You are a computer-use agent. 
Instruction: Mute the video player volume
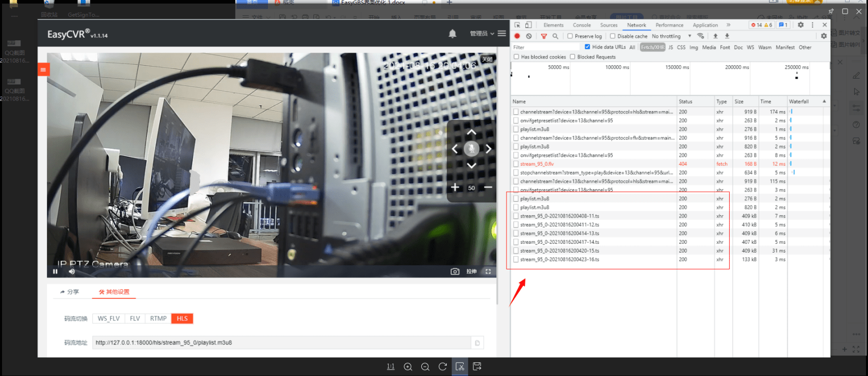(72, 271)
